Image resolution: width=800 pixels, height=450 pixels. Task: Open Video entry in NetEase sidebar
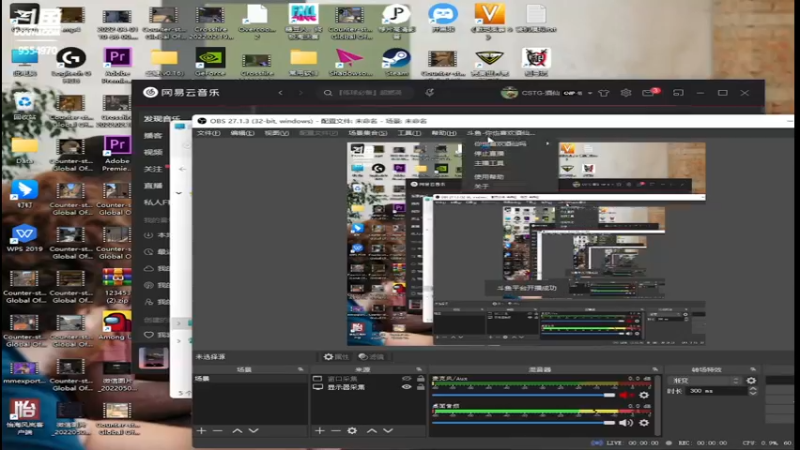(153, 153)
